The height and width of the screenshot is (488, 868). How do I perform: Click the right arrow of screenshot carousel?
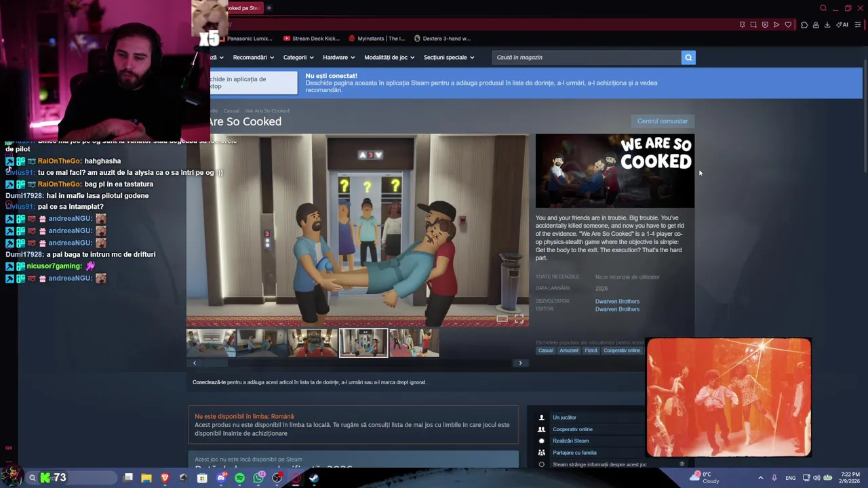pyautogui.click(x=520, y=363)
